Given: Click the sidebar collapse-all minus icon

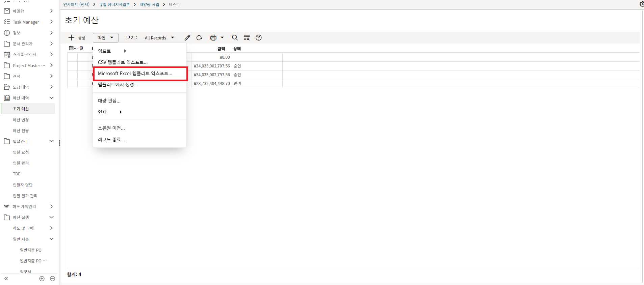Looking at the screenshot, I should point(52,279).
